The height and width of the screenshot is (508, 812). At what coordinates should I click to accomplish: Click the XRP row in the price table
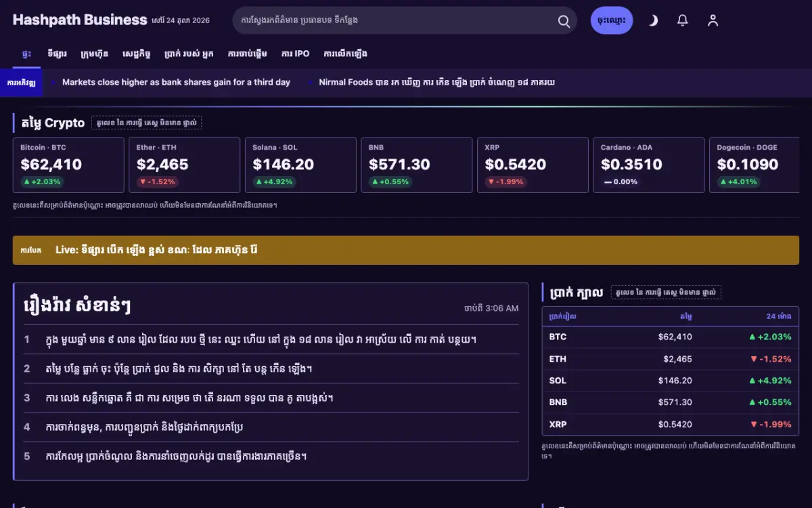click(x=671, y=425)
